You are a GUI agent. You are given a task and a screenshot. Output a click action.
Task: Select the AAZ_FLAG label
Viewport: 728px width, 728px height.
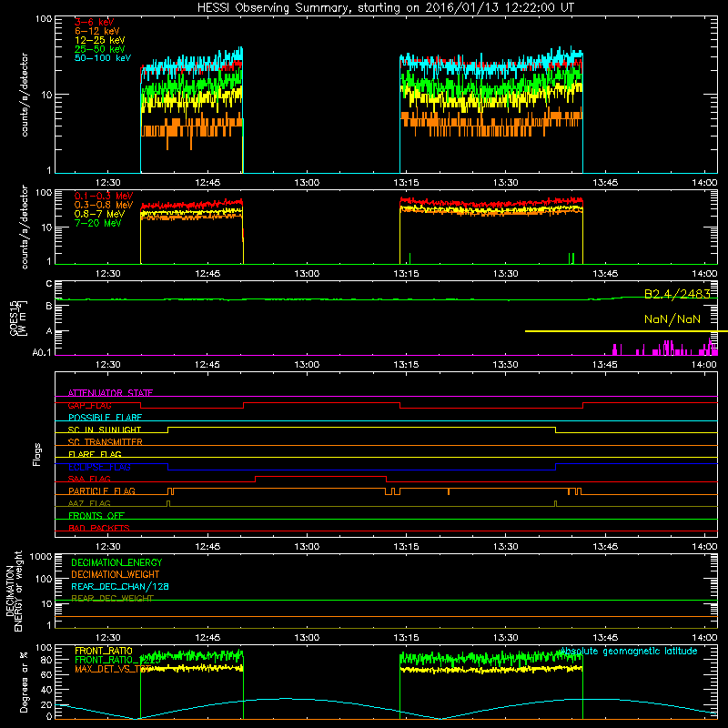[89, 503]
